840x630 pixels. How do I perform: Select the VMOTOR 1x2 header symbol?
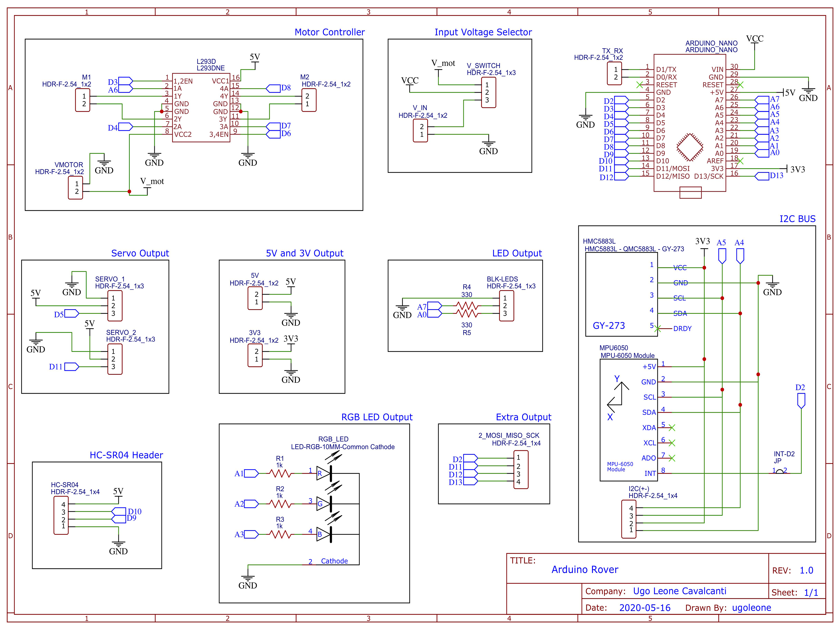pyautogui.click(x=75, y=187)
